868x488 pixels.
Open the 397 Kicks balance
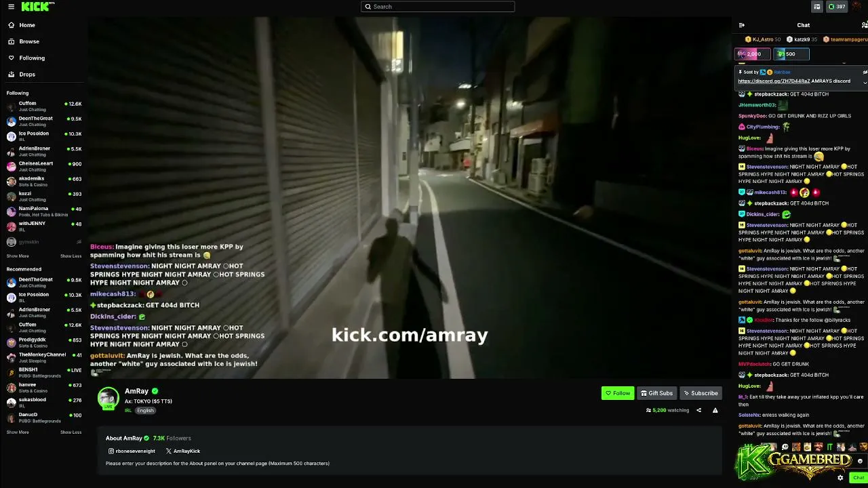836,7
